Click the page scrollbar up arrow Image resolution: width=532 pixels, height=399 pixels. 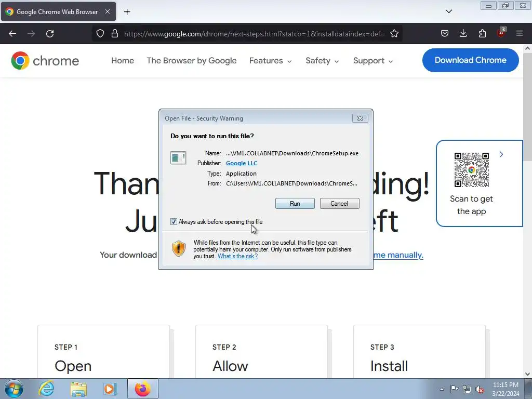[528, 48]
